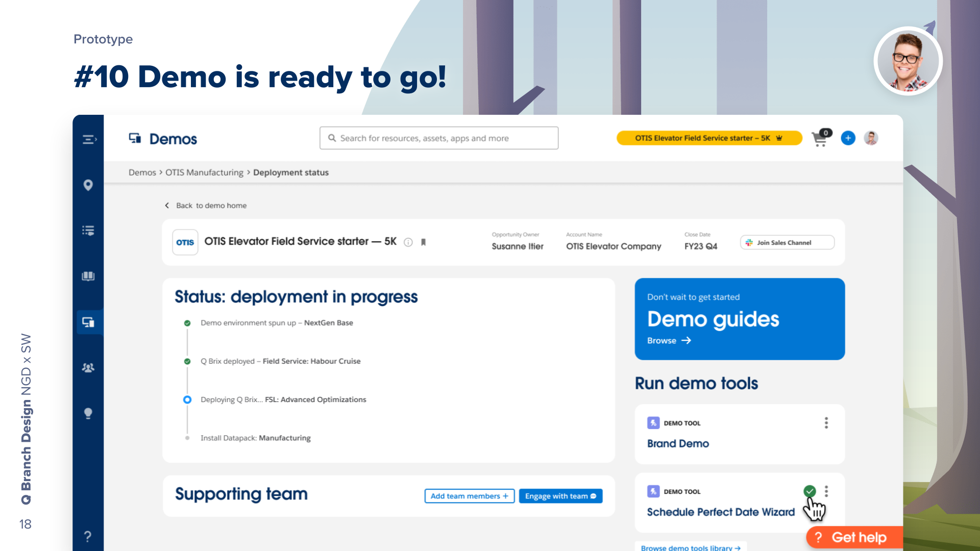Click account name OTIS Elevator Company
The width and height of the screenshot is (980, 551).
click(614, 246)
